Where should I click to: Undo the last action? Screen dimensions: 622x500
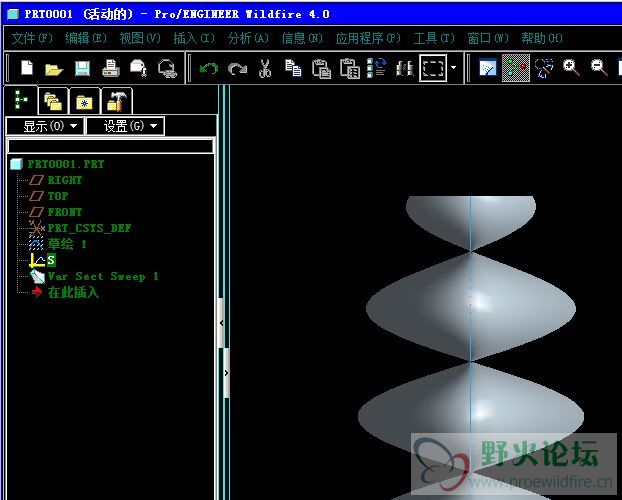(x=209, y=68)
